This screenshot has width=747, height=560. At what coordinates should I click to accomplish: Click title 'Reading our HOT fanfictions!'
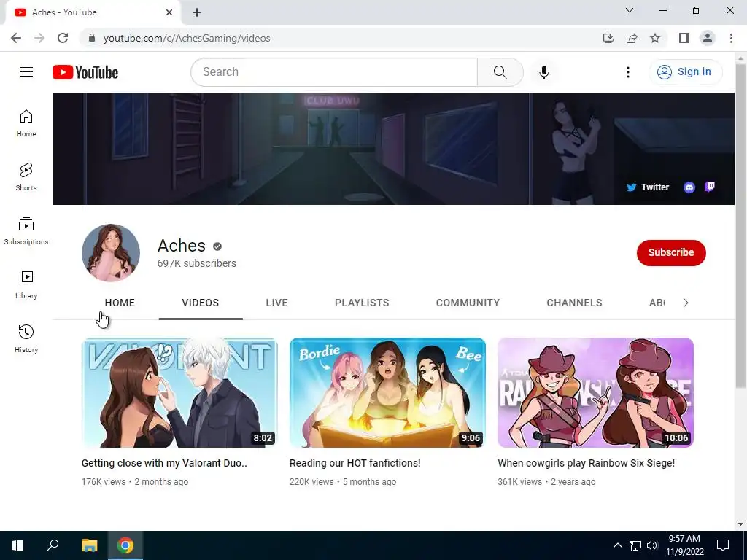355,463
